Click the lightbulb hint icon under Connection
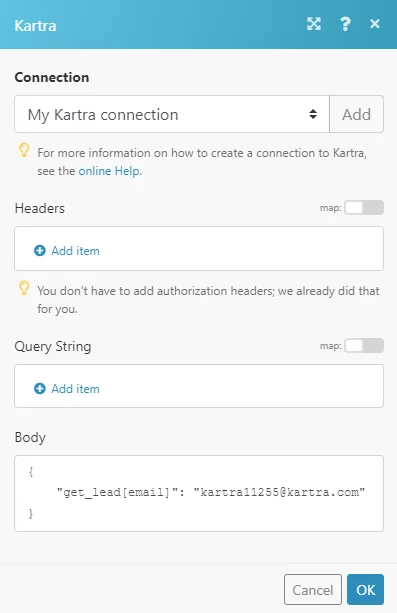 pyautogui.click(x=24, y=151)
